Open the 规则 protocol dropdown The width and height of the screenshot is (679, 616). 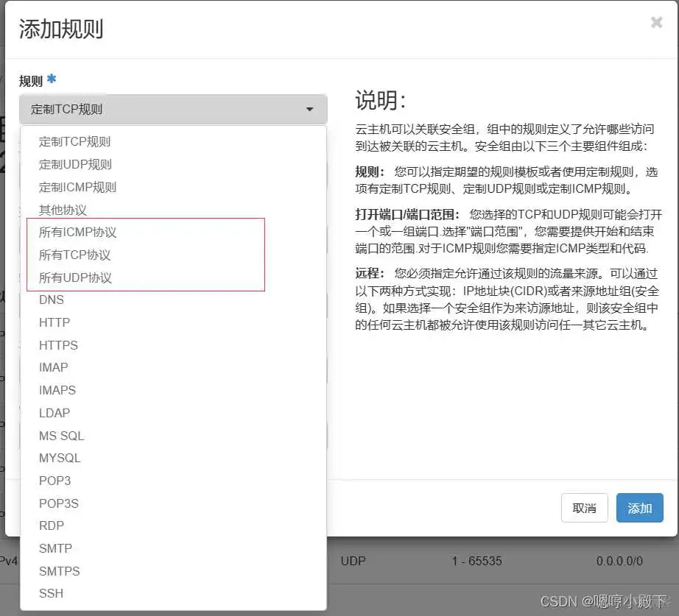172,107
